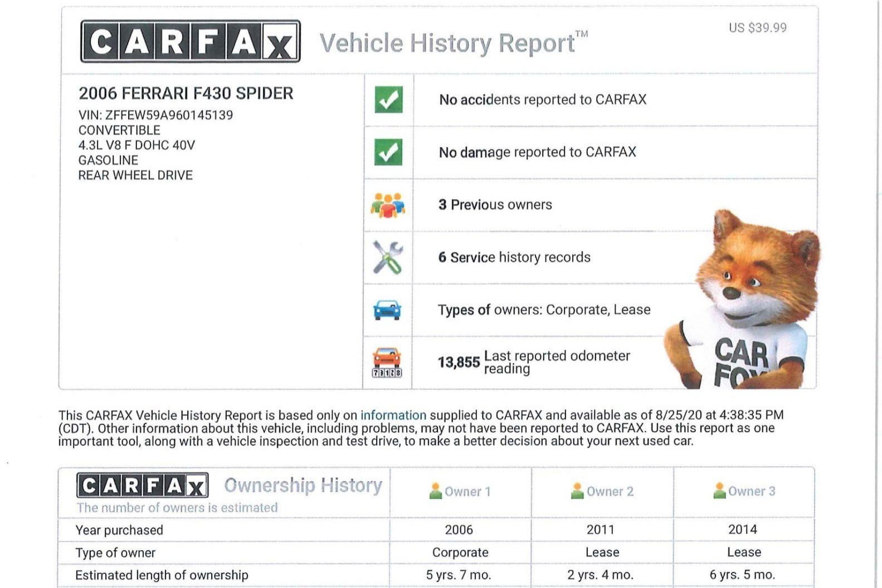The height and width of the screenshot is (588, 882).
Task: Click '6 Service history records' text
Action: 514,257
